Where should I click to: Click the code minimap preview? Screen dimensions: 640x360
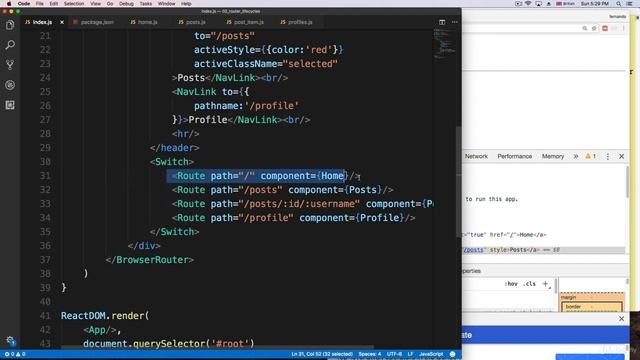[444, 43]
